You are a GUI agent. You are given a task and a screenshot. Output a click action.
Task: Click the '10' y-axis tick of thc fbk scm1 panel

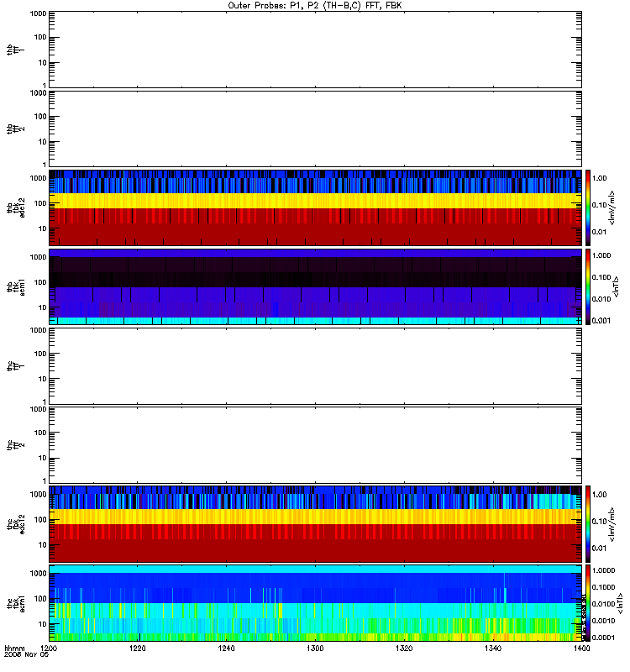click(x=43, y=624)
